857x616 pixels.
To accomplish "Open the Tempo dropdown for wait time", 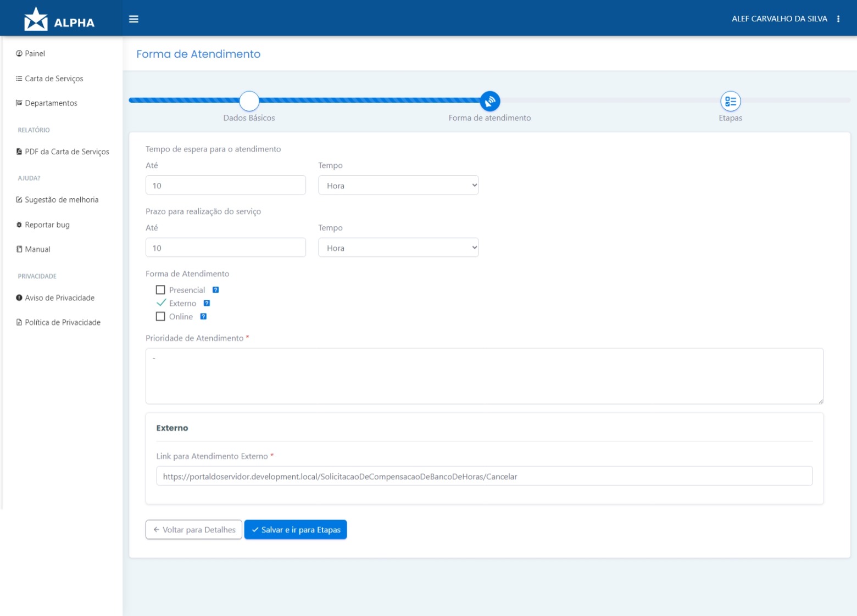I will pyautogui.click(x=398, y=185).
